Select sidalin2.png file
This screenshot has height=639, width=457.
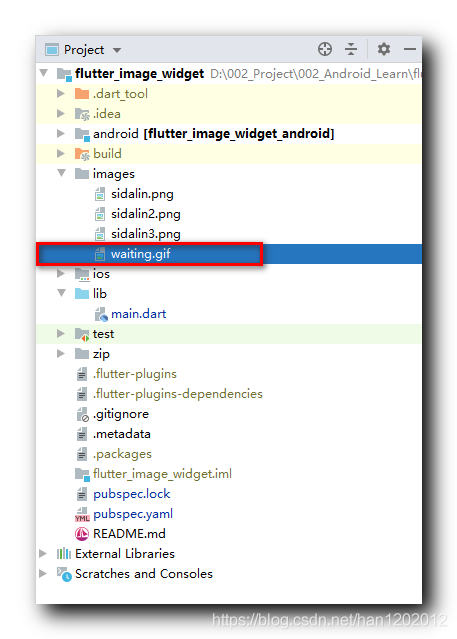coord(146,214)
